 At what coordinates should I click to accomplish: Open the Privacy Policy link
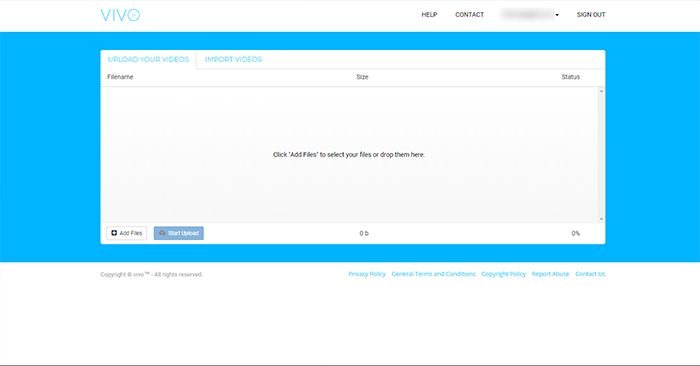click(x=367, y=274)
